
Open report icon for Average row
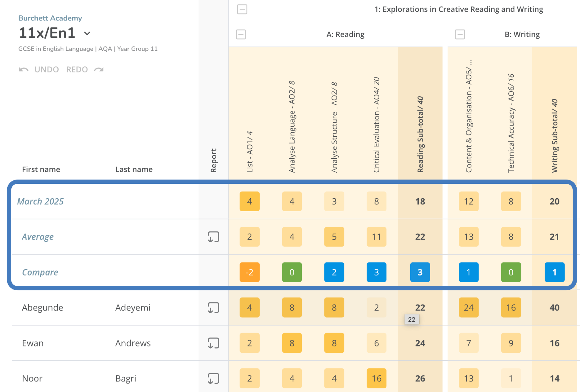coord(213,237)
